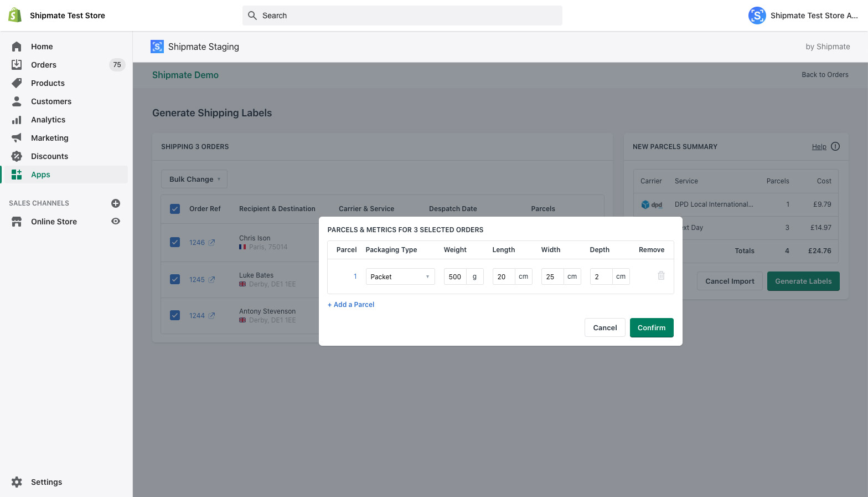View Online Store with eye icon
Viewport: 868px width, 497px height.
(116, 221)
